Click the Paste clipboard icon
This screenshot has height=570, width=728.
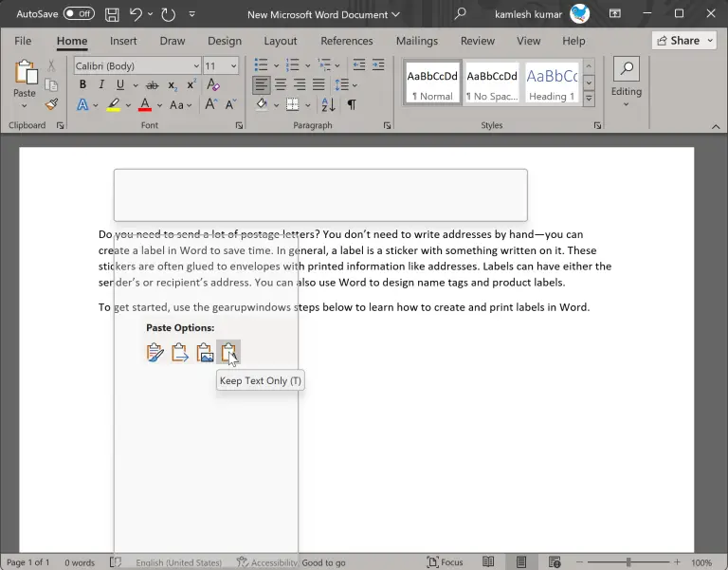point(25,72)
